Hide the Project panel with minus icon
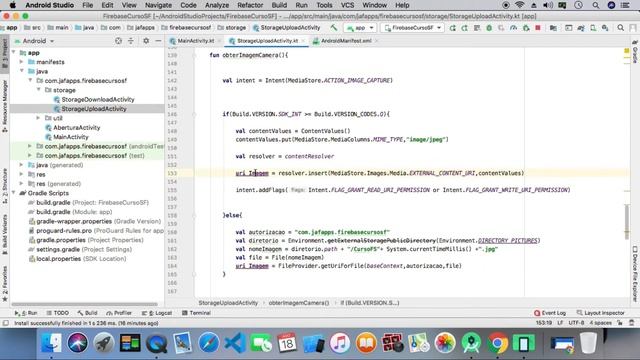 [158, 41]
